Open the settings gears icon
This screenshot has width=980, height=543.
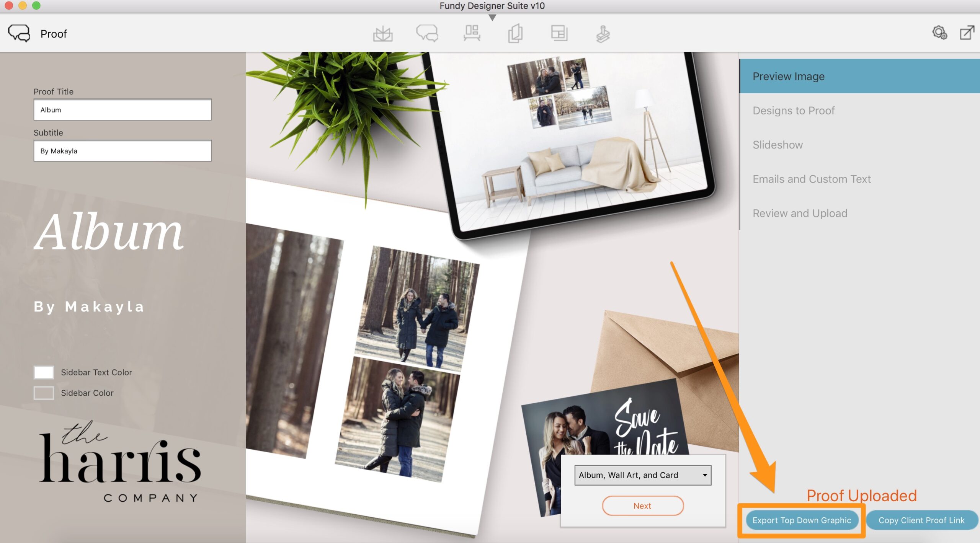tap(940, 33)
